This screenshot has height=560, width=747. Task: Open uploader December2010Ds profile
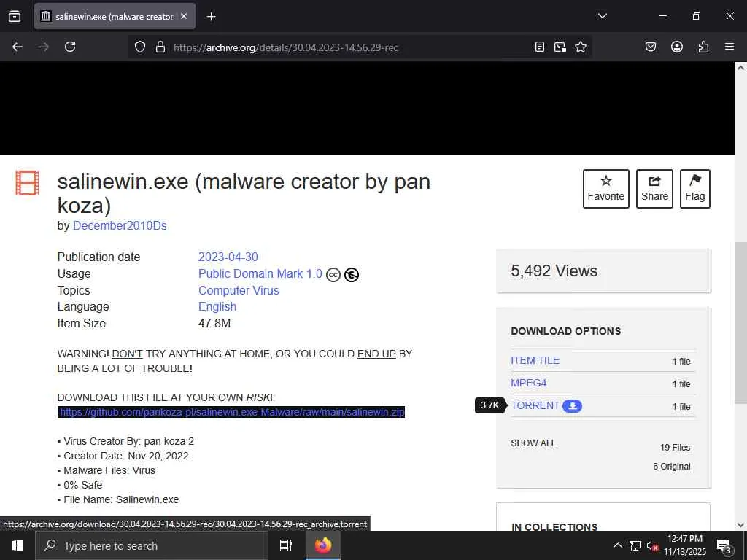pyautogui.click(x=120, y=226)
